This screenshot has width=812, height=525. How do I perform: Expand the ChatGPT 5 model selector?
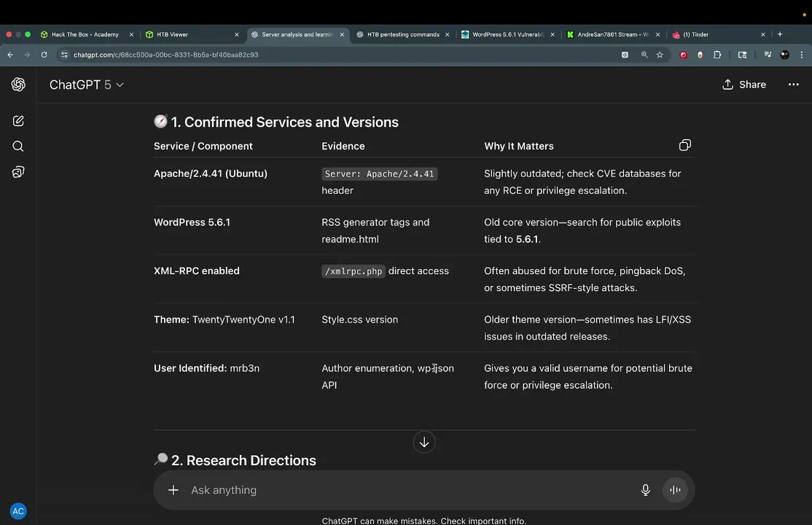tap(87, 85)
